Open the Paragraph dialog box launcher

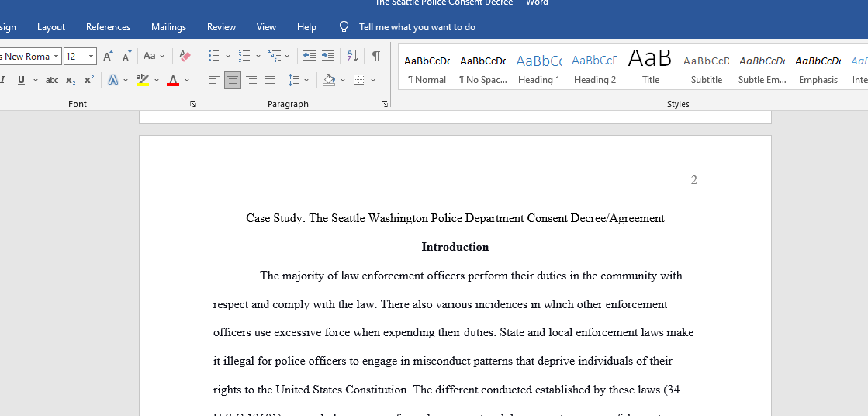[385, 104]
